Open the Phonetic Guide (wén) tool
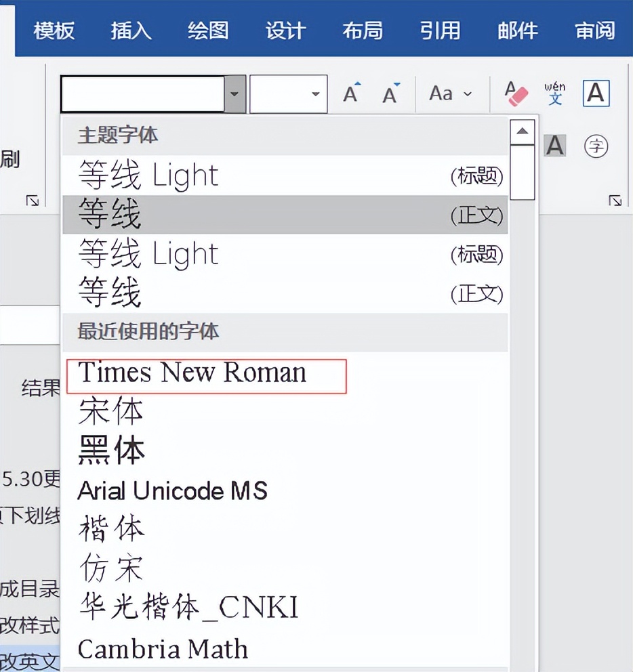 pyautogui.click(x=555, y=95)
